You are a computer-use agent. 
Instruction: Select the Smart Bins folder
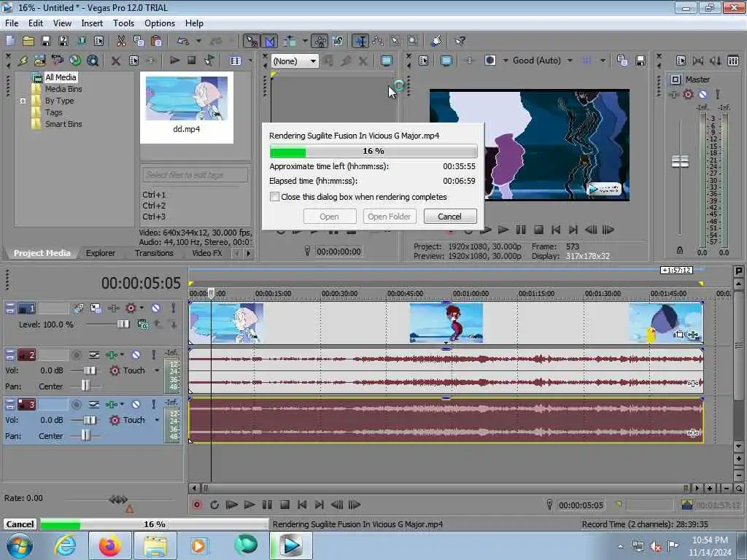[x=63, y=124]
